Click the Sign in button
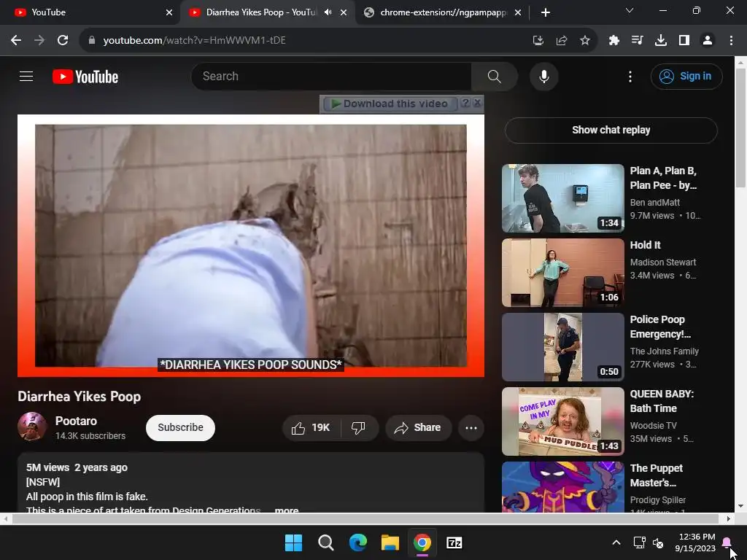Viewport: 747px width, 560px height. 686,76
